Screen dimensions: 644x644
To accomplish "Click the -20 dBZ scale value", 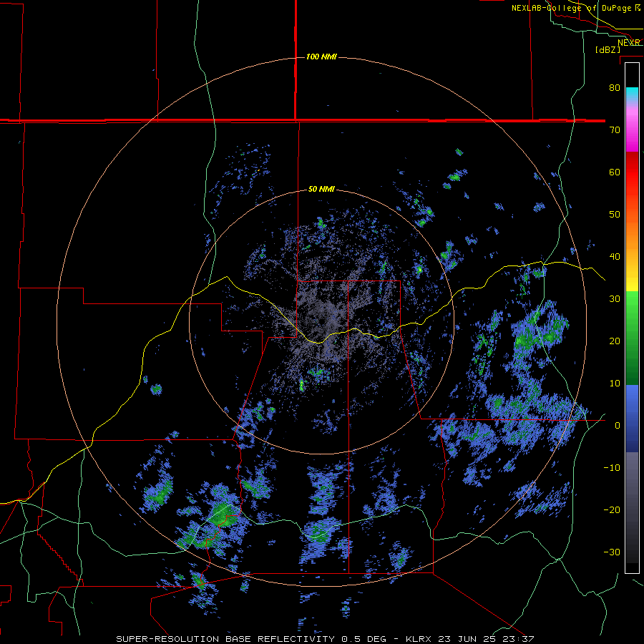I will click(x=612, y=509).
